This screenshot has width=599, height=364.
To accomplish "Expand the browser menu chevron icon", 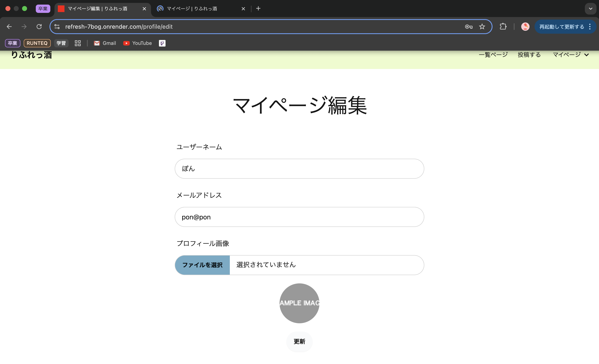I will pyautogui.click(x=590, y=9).
